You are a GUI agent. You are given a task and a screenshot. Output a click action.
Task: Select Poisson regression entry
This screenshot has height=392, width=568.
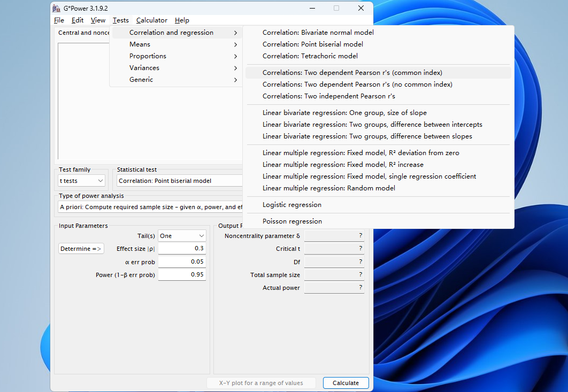click(x=292, y=221)
